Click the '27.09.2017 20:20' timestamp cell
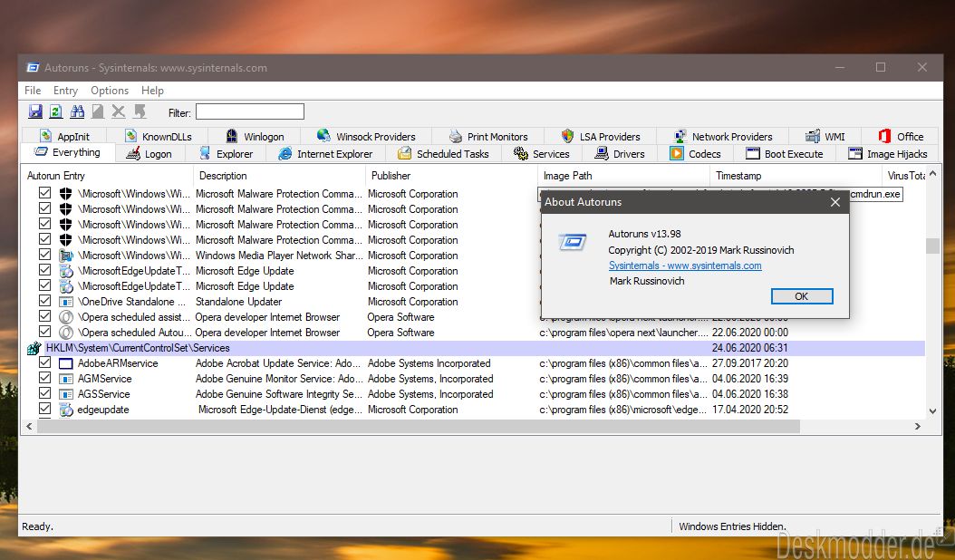955x560 pixels. click(x=750, y=363)
